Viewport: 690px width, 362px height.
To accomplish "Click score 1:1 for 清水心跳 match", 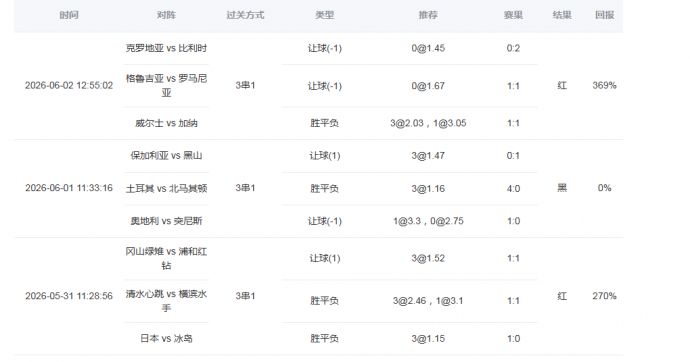I will point(513,301).
